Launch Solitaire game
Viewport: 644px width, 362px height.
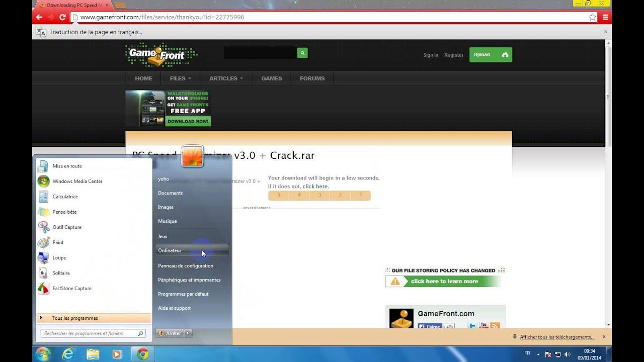[x=94, y=273]
